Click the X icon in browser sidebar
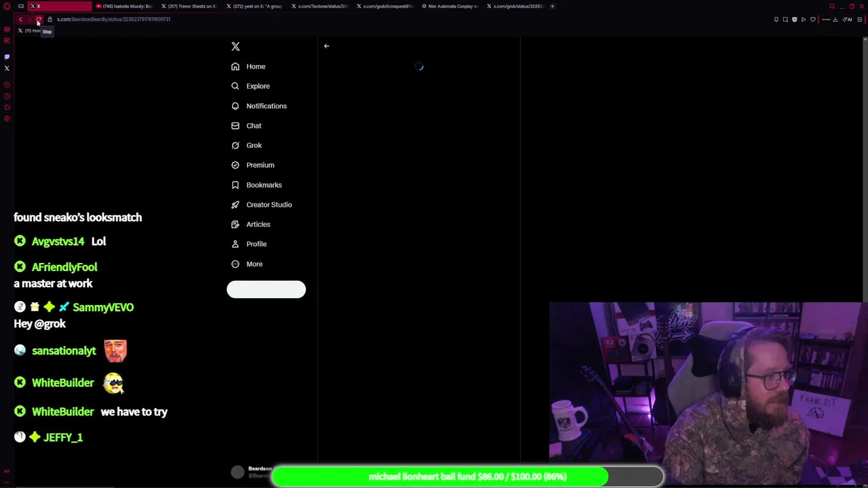Screen dimensions: 868x488 [7, 68]
